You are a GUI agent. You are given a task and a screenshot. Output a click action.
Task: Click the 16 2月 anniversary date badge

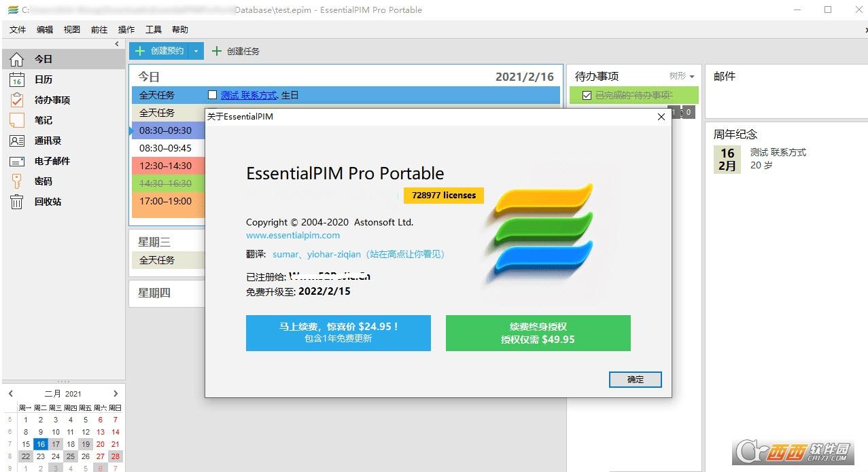pos(727,160)
